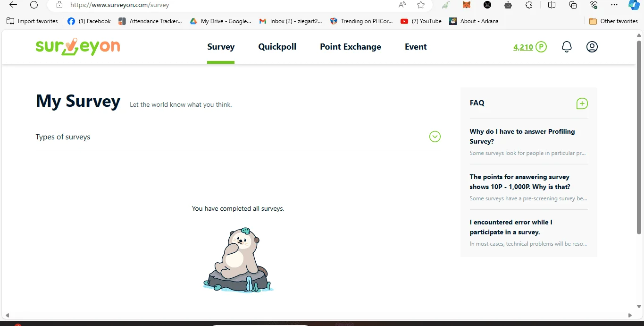The image size is (644, 326).
Task: Open the robot extension icon
Action: [x=508, y=5]
